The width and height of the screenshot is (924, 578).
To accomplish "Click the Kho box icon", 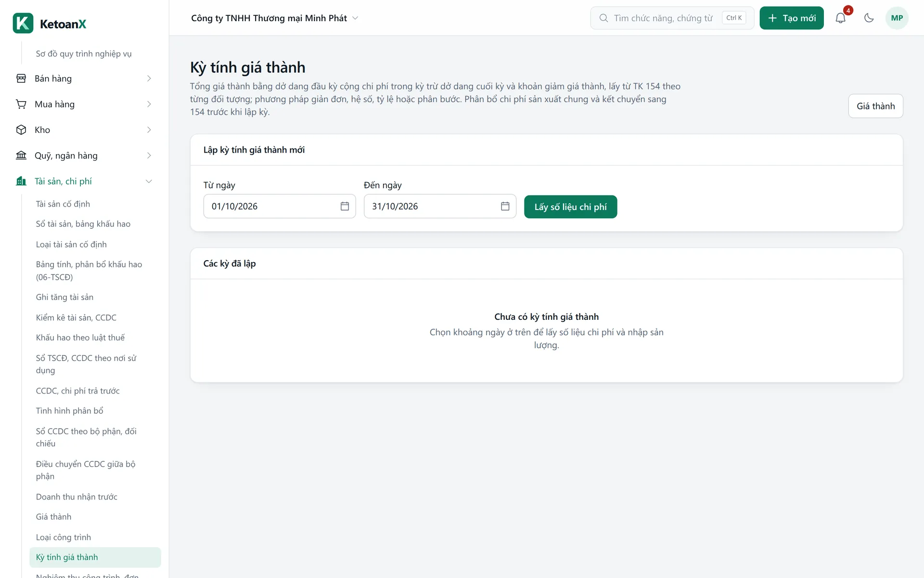I will point(21,130).
